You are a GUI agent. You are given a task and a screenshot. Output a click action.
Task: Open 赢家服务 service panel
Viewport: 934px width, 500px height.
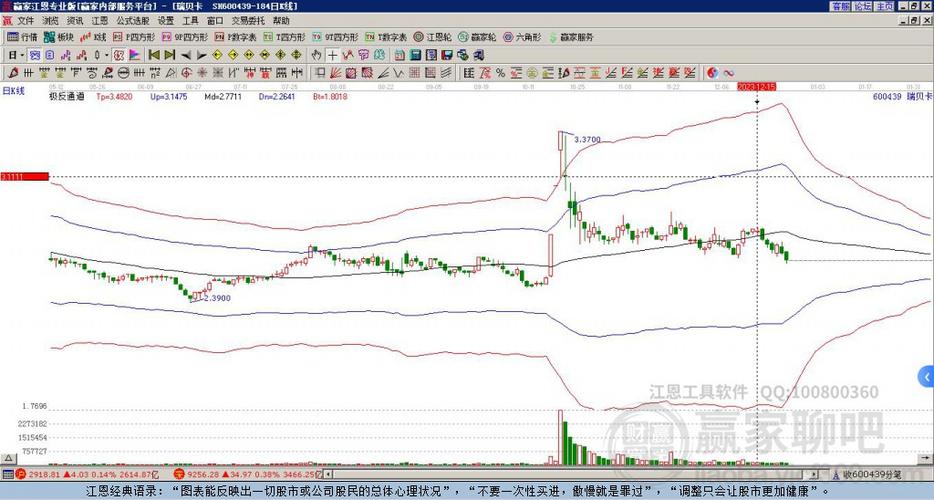pyautogui.click(x=571, y=37)
